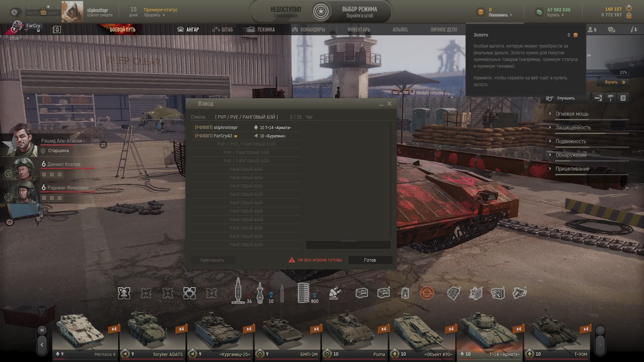This screenshot has width=644, height=362.
Task: Click the platoon chat input field
Action: (348, 245)
